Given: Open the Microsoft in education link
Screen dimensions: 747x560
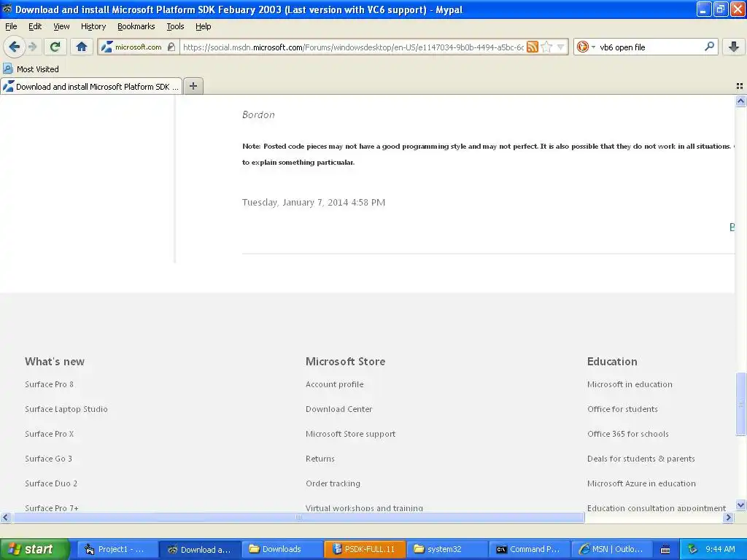Looking at the screenshot, I should [630, 384].
